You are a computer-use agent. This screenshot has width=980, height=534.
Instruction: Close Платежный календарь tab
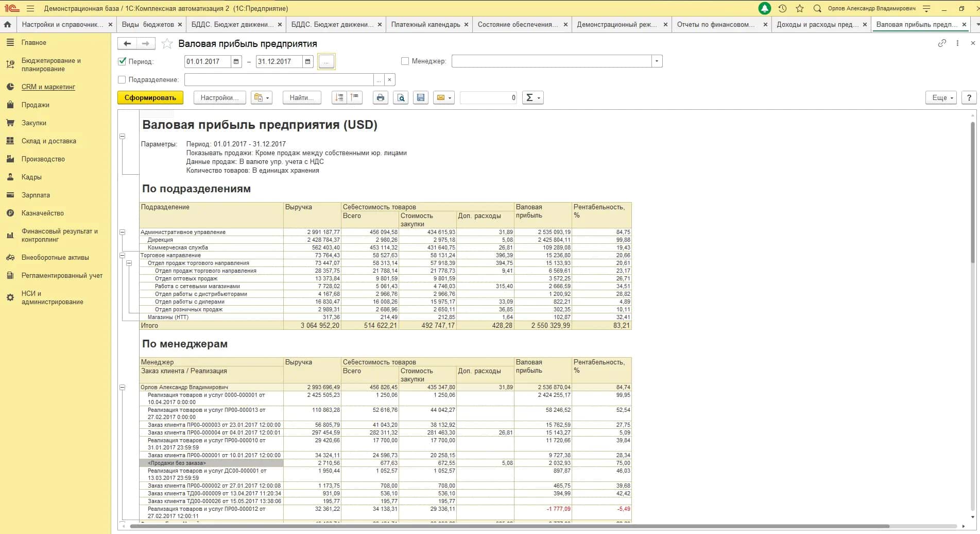tap(466, 24)
